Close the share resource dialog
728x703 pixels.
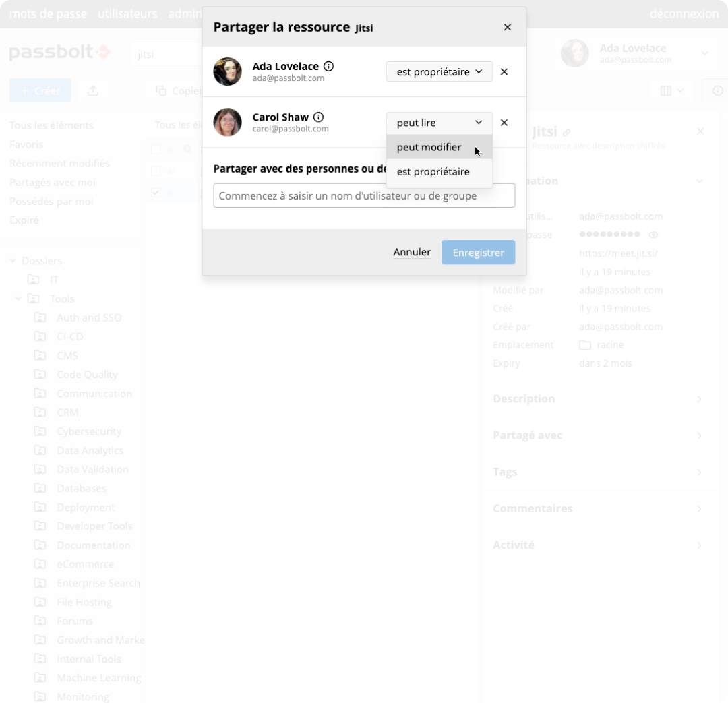[x=507, y=28]
